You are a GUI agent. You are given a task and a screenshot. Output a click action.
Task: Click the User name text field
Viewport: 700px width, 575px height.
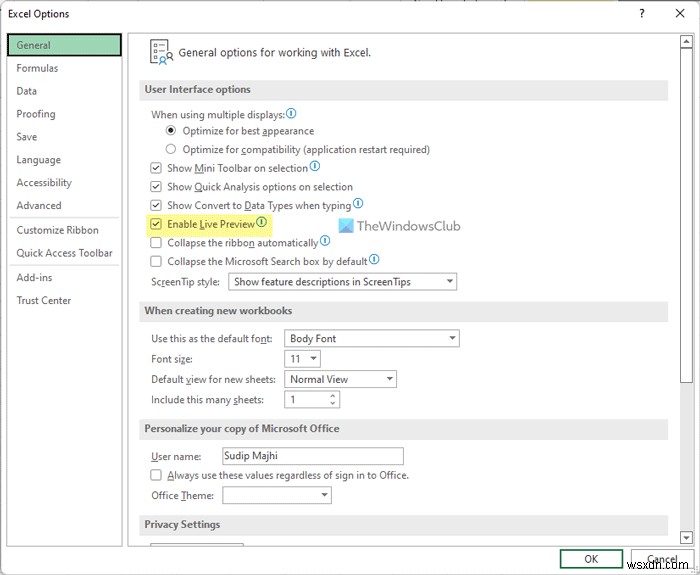tap(313, 456)
